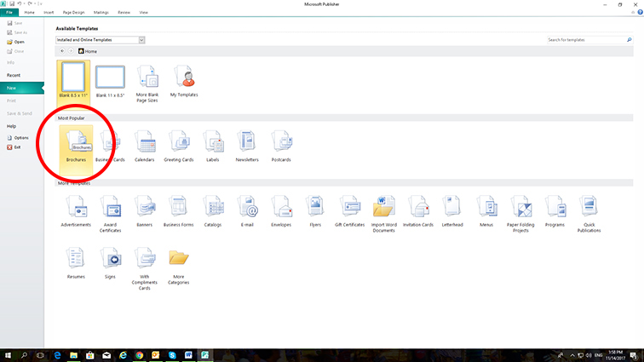This screenshot has height=362, width=644.
Task: Click the Help question mark icon
Action: [x=640, y=12]
